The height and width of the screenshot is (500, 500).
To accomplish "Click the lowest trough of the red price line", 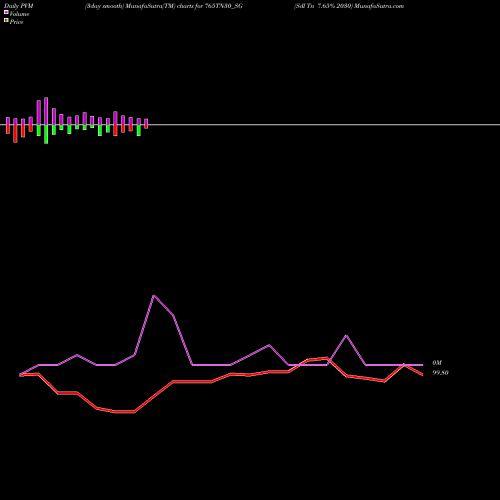I will [x=125, y=412].
